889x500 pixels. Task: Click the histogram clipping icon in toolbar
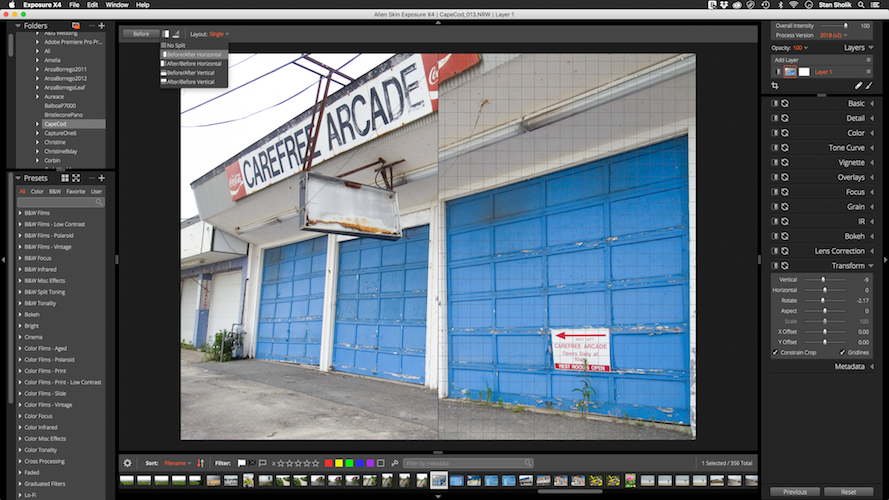pos(176,34)
